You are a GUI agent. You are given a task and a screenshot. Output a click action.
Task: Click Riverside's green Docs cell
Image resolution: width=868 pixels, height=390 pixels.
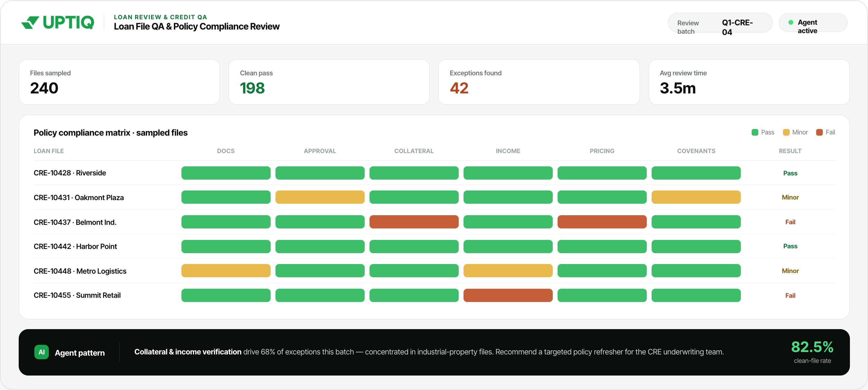coord(226,173)
